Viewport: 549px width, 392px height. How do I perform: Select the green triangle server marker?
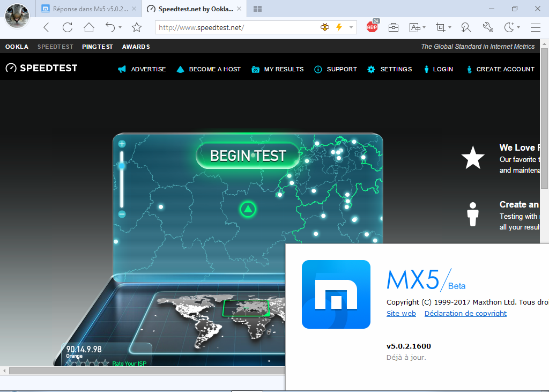pyautogui.click(x=248, y=209)
